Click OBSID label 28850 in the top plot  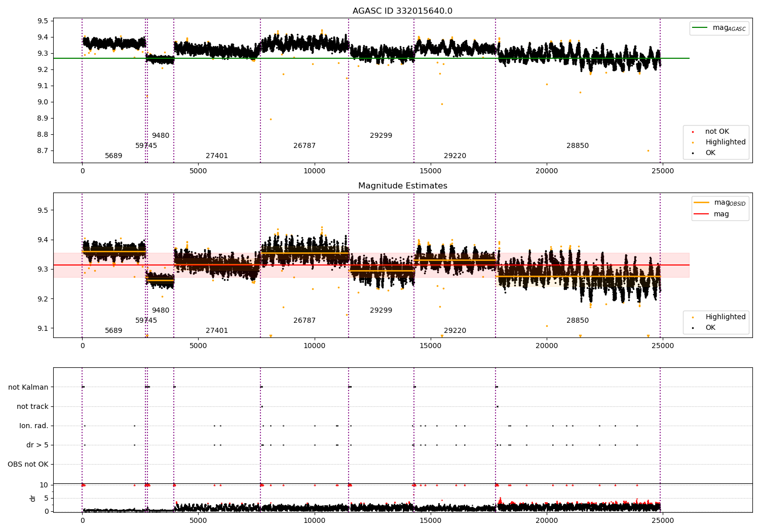pyautogui.click(x=578, y=146)
